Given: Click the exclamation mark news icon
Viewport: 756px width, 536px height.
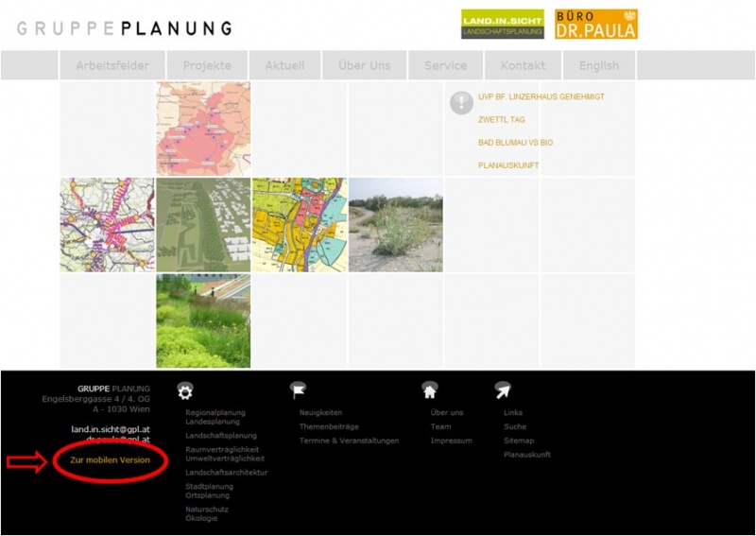Looking at the screenshot, I should coord(461,102).
